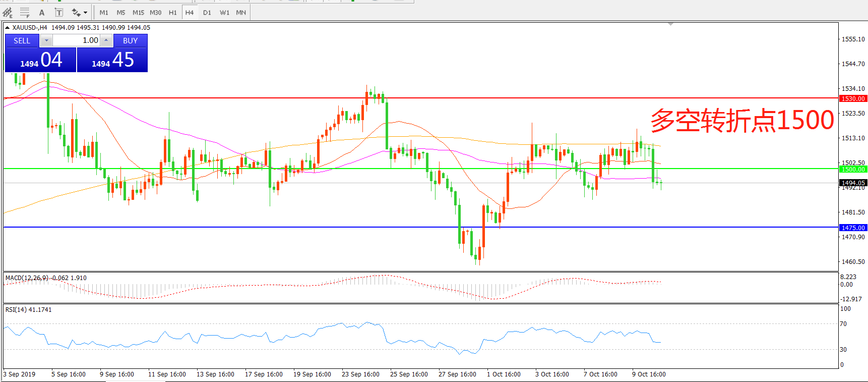The width and height of the screenshot is (868, 382).
Task: Open the Arrows tool dropdown arrow
Action: click(85, 13)
